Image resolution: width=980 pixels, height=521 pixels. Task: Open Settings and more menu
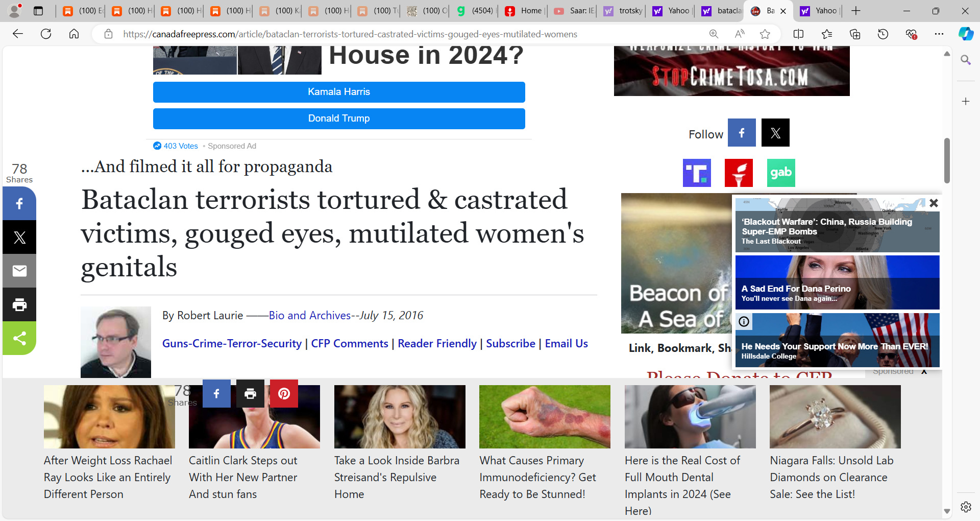click(x=939, y=34)
